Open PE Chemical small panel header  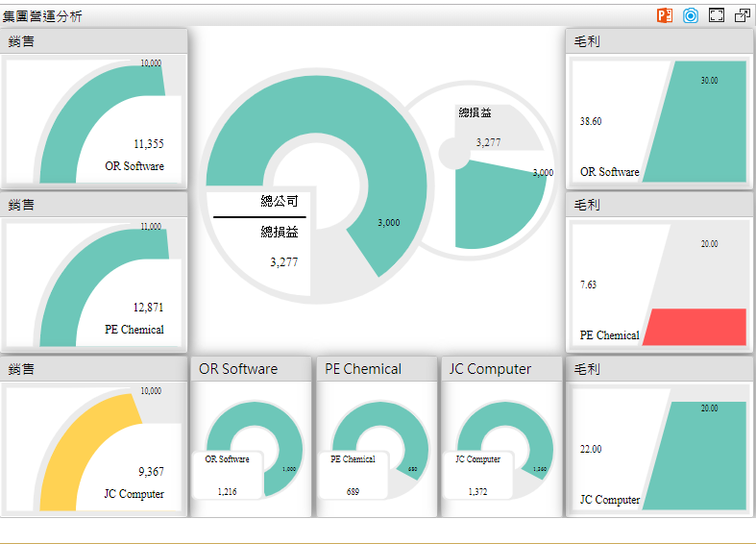click(x=377, y=369)
